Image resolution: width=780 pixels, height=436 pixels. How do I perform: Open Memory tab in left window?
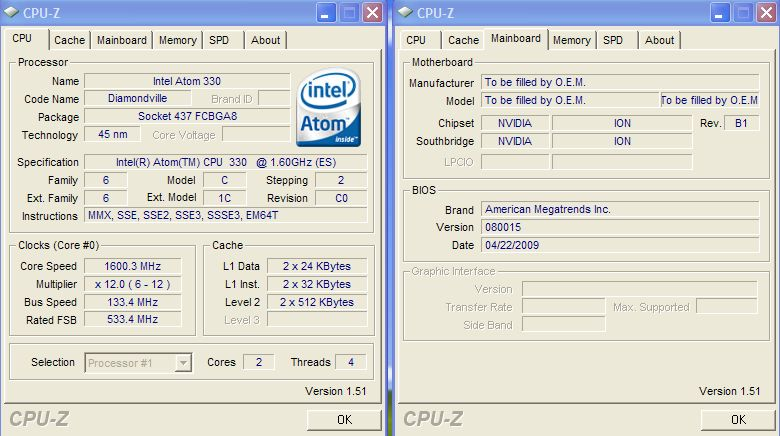pos(178,40)
